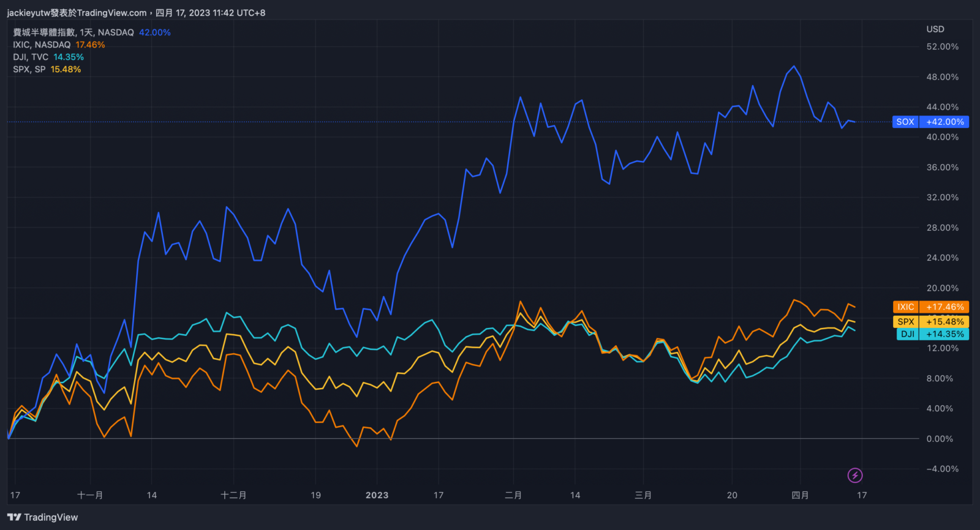
Task: Select the IXIC, NASDAQ legend entry
Action: click(42, 45)
